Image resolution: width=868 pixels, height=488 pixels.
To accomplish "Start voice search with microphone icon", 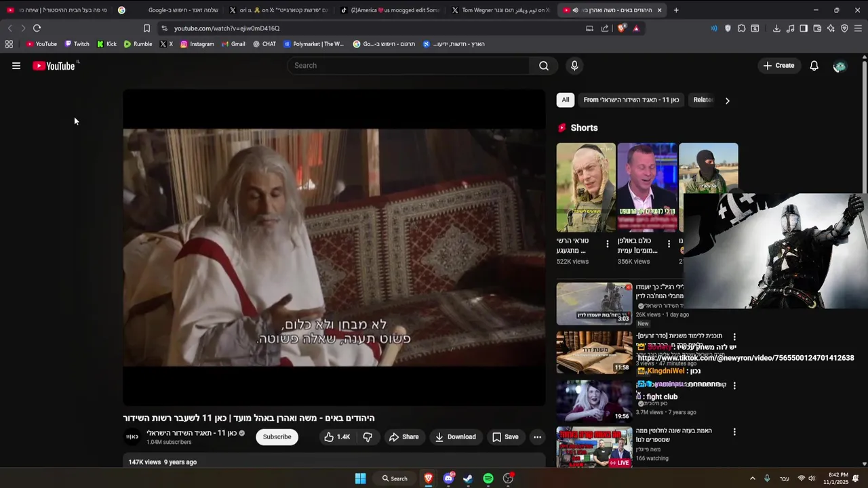I will 574,66.
